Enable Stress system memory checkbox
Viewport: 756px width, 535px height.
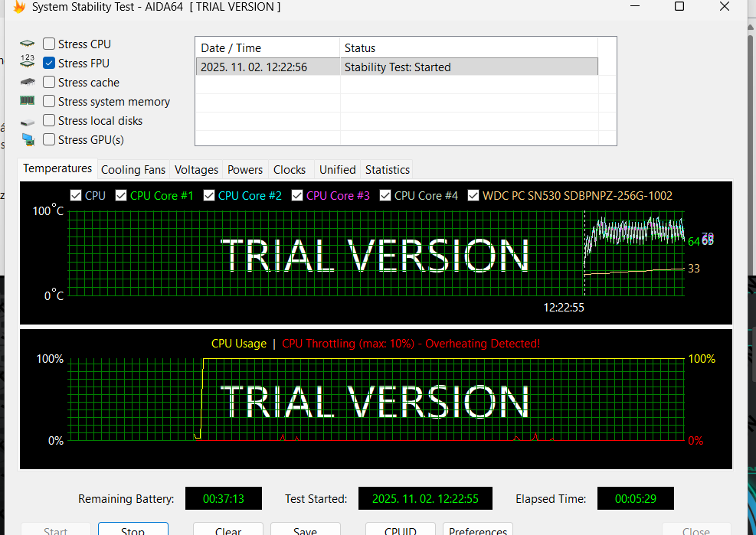point(49,102)
